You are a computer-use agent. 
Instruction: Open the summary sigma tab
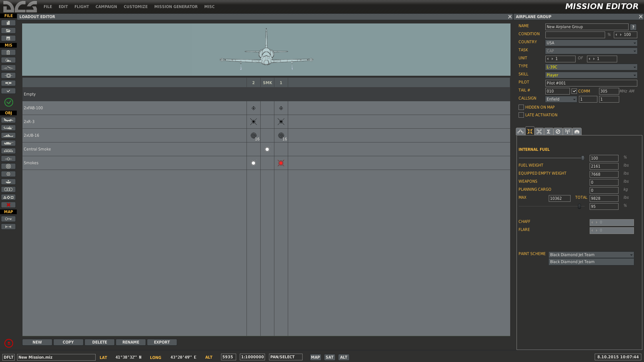click(x=549, y=131)
